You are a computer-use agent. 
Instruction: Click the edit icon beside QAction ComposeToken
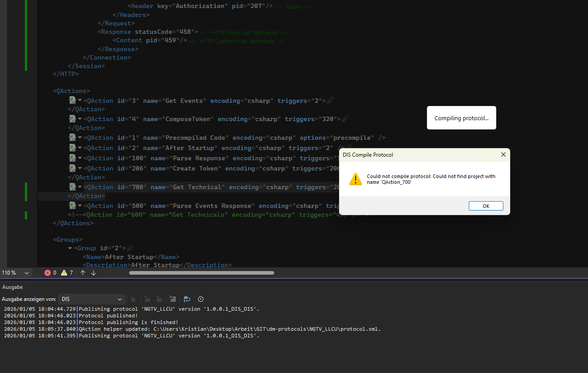click(x=73, y=119)
